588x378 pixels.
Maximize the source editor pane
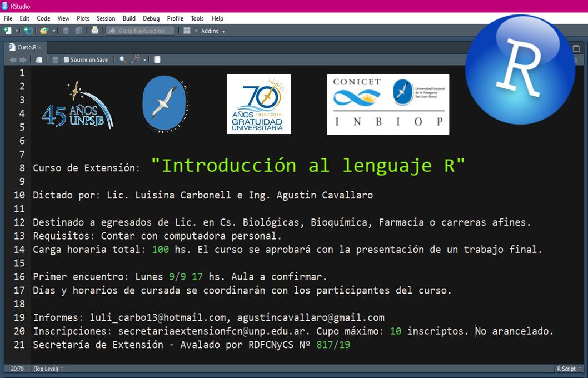coord(576,48)
